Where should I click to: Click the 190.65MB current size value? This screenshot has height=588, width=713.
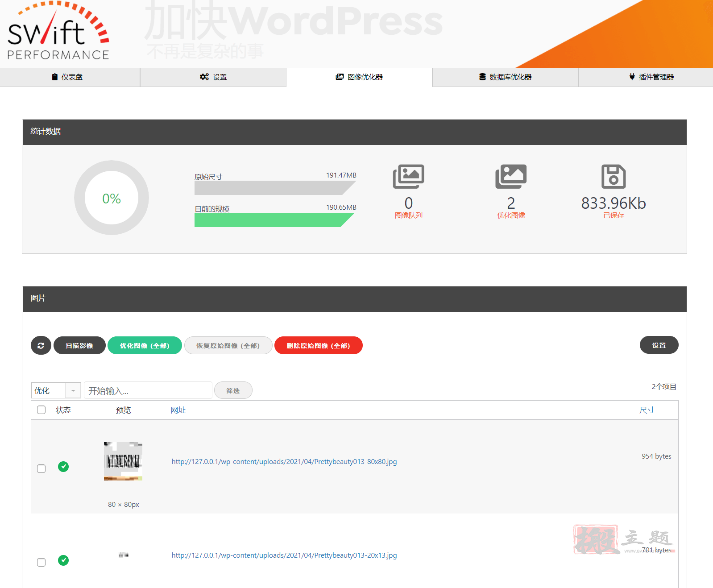tap(341, 207)
